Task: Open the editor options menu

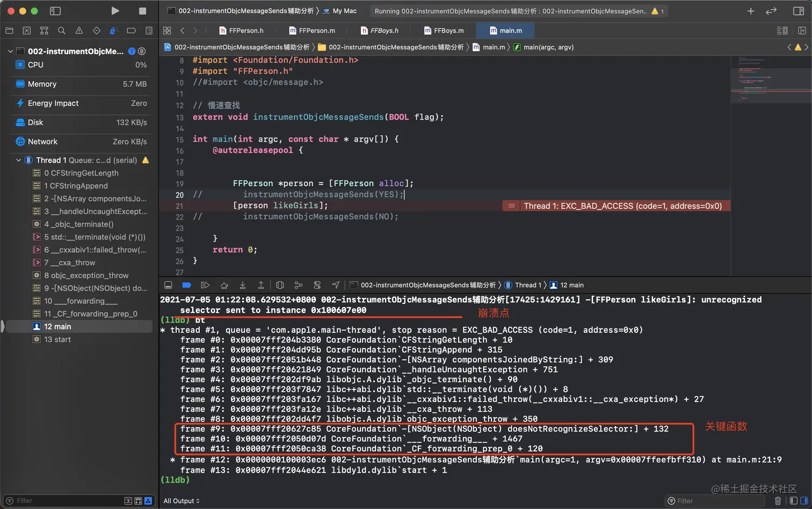Action: (782, 31)
